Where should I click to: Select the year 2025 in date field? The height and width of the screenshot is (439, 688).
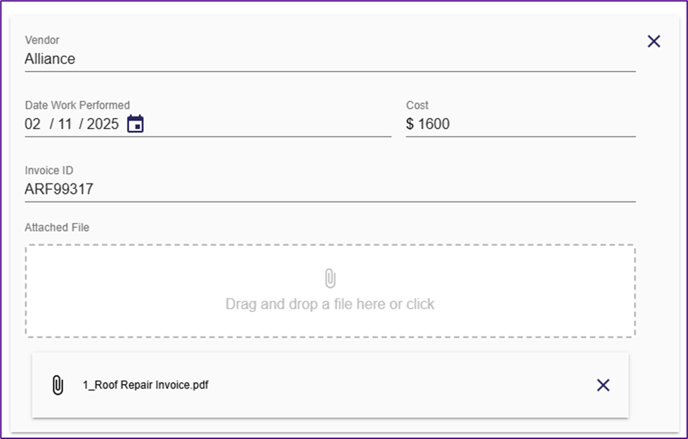point(103,124)
